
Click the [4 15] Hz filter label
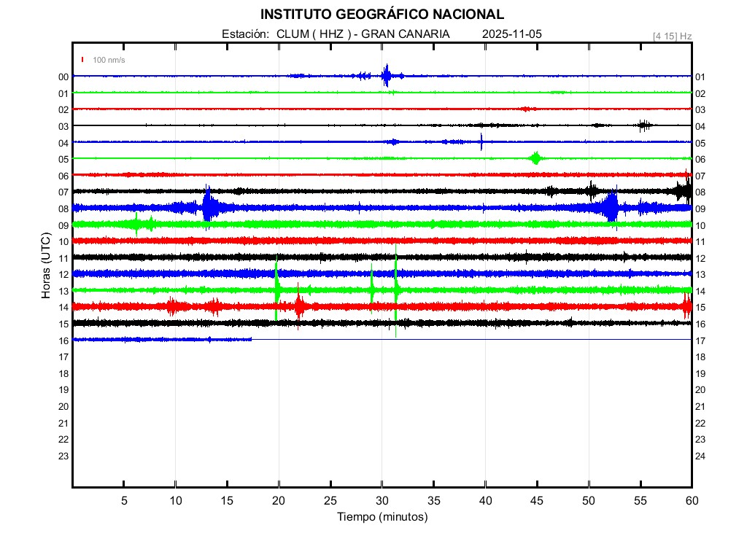[x=672, y=36]
